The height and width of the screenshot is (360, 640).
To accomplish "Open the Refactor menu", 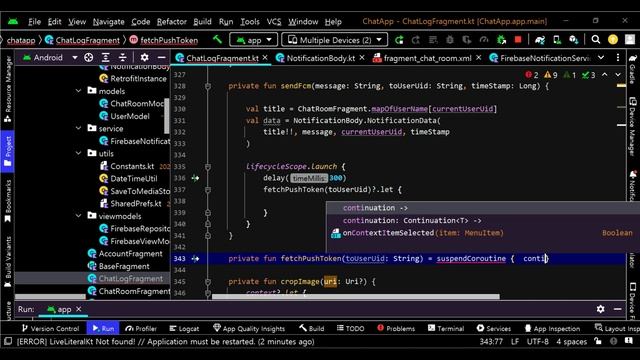I will [x=172, y=22].
